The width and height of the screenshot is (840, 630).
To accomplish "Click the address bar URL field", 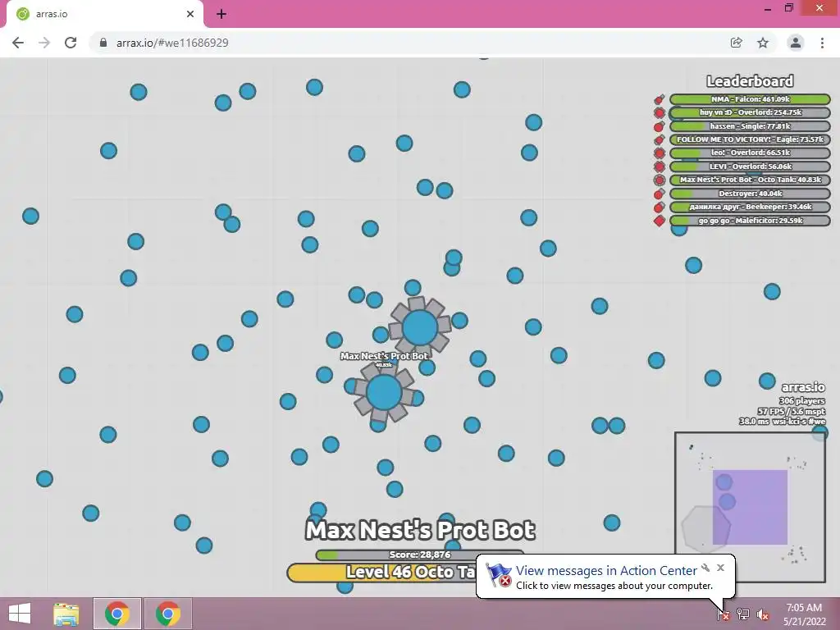I will coord(405,43).
